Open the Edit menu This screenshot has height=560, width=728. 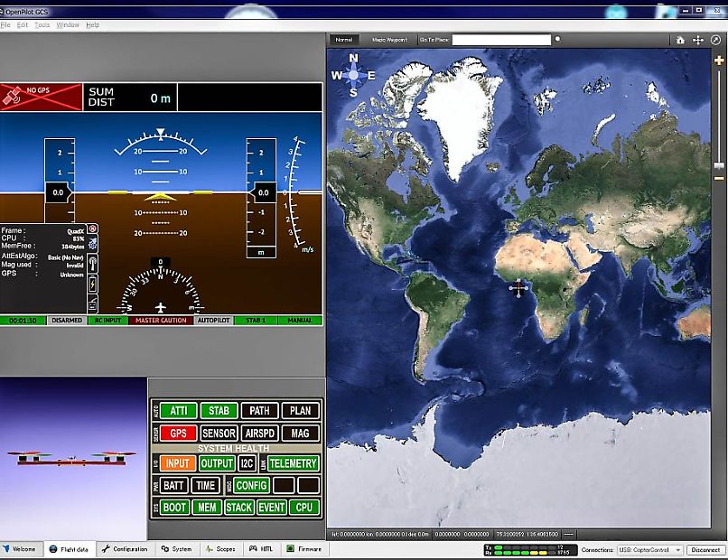[23, 25]
